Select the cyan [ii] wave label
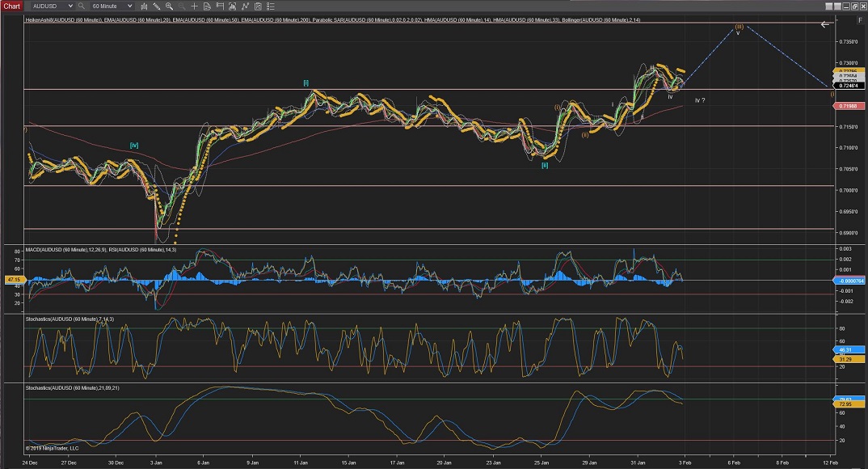The image size is (868, 469). pyautogui.click(x=545, y=165)
